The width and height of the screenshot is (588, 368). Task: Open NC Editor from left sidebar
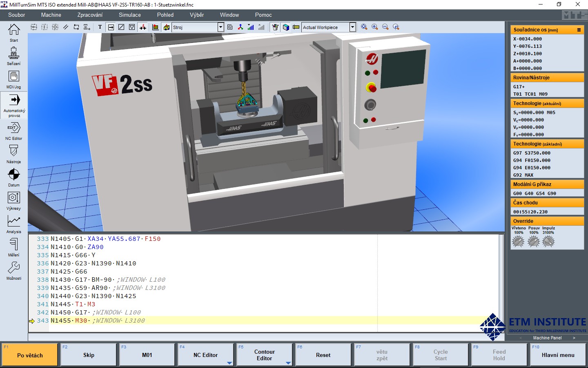[14, 131]
